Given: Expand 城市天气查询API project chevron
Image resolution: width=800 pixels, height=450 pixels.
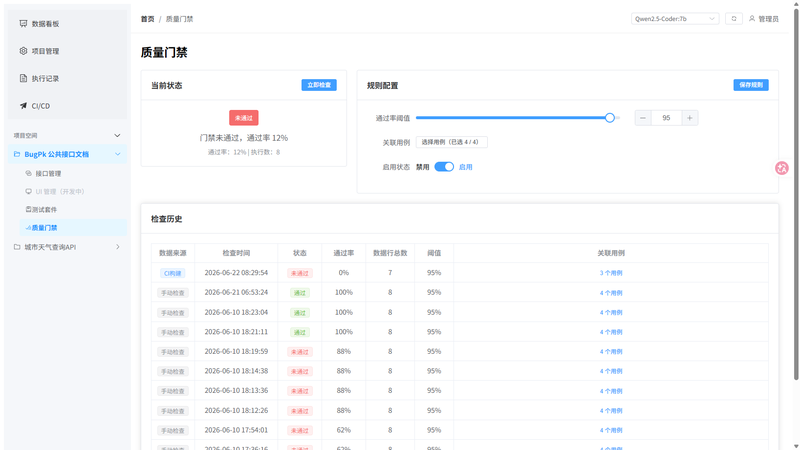Looking at the screenshot, I should point(117,247).
